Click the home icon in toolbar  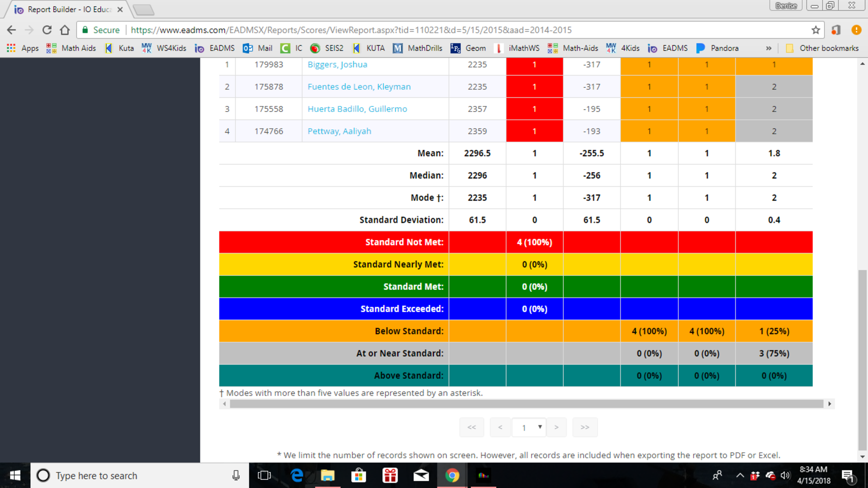pos(64,30)
